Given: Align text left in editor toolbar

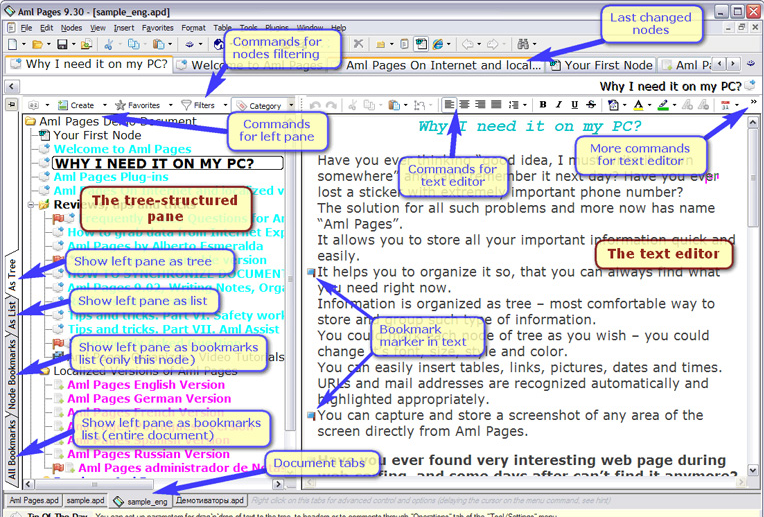Looking at the screenshot, I should (449, 105).
